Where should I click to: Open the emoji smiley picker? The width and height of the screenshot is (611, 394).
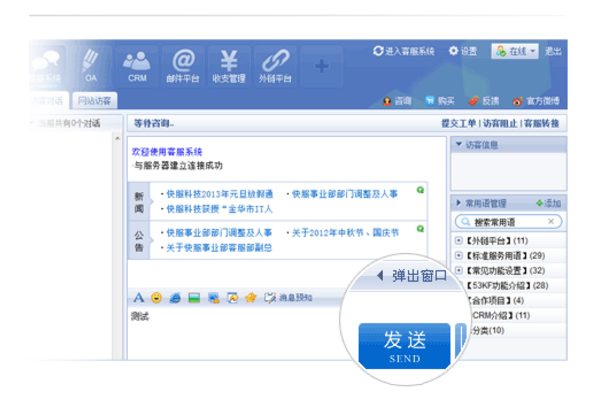click(156, 298)
